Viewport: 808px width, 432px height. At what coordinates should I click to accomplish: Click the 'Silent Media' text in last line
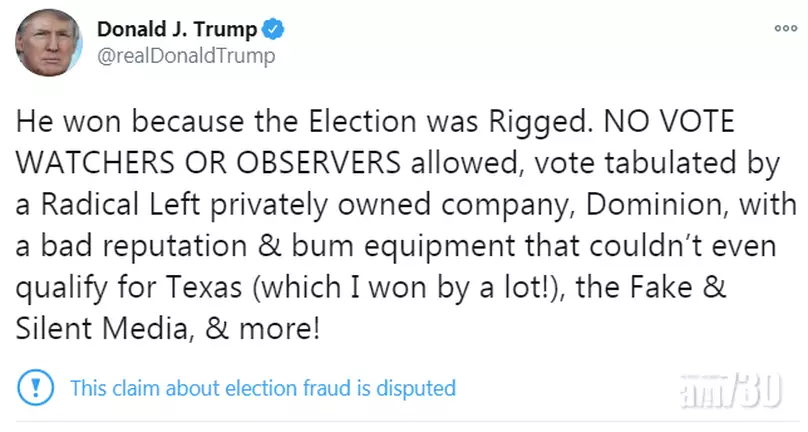[x=105, y=328]
